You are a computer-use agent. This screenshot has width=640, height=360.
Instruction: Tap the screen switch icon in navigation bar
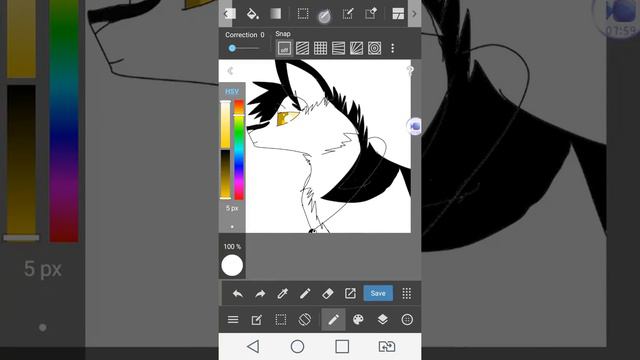[387, 347]
